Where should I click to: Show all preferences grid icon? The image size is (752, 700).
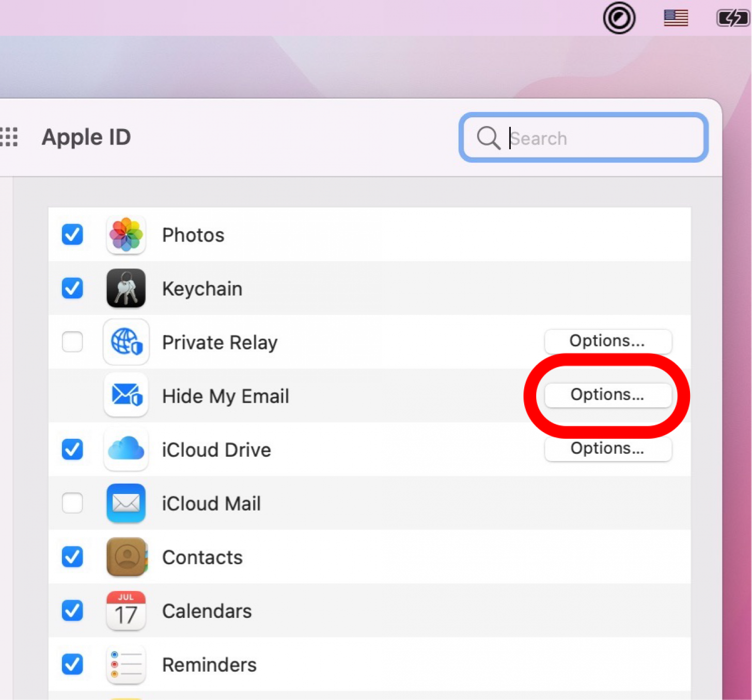(x=9, y=137)
